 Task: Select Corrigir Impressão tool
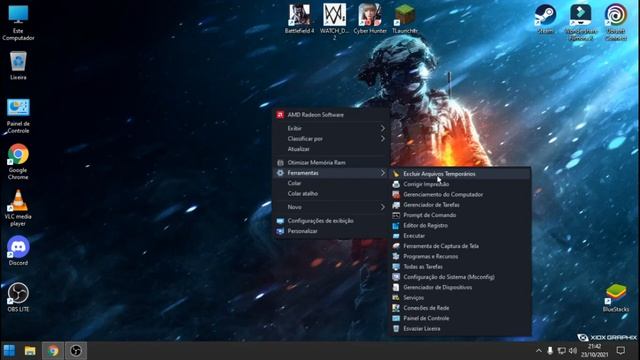pyautogui.click(x=460, y=184)
